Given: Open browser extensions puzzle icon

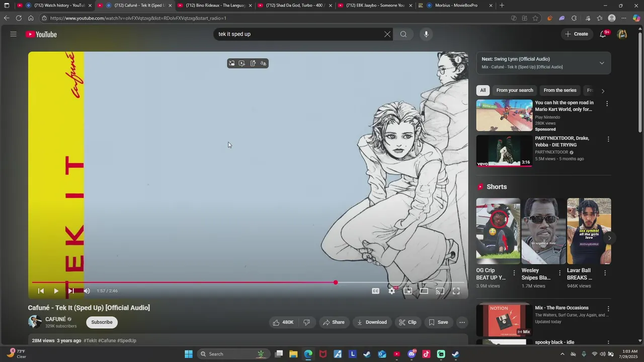Looking at the screenshot, I should pos(574,18).
